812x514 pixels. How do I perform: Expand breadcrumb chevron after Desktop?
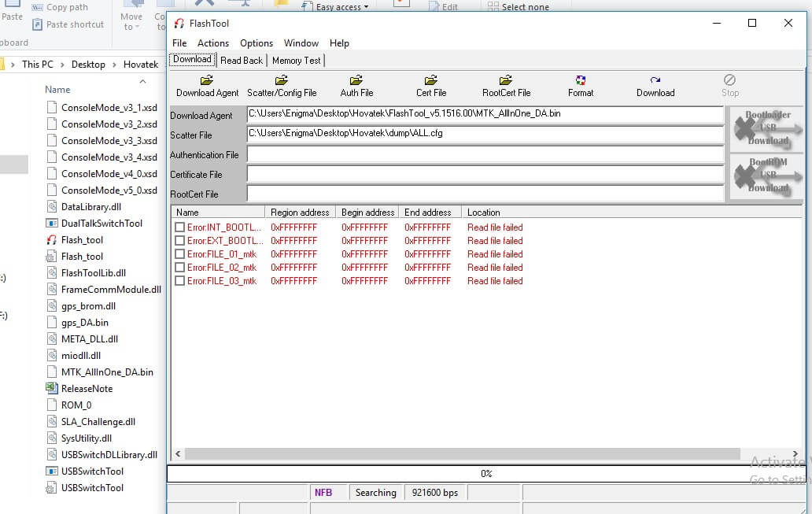pyautogui.click(x=114, y=65)
